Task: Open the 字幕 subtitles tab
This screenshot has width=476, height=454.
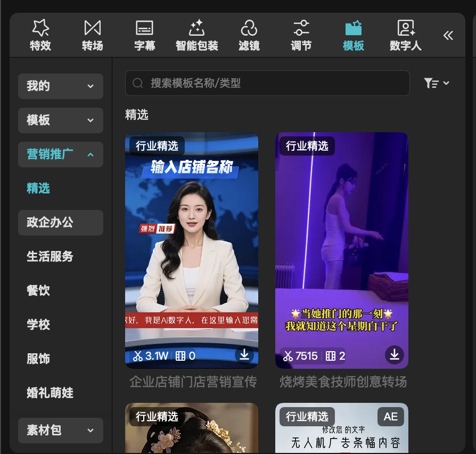Action: pyautogui.click(x=144, y=35)
